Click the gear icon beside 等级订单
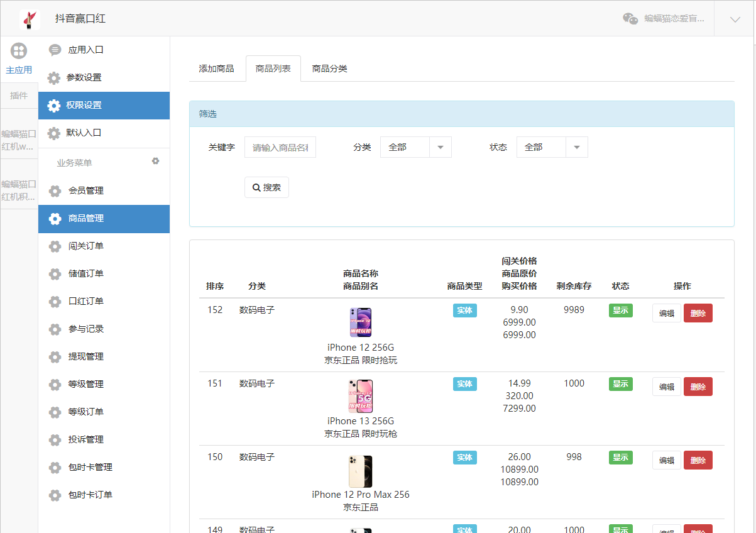756x533 pixels. click(55, 412)
